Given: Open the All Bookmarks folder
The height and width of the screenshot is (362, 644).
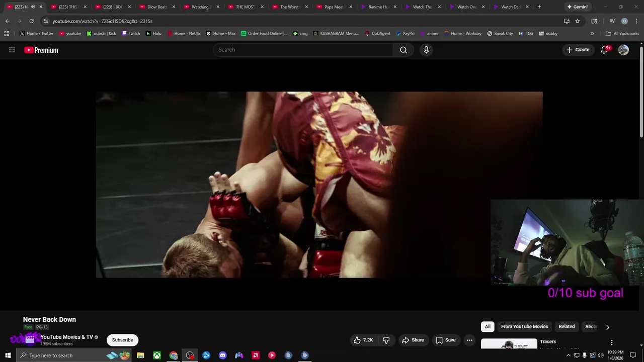Looking at the screenshot, I should coord(622,33).
